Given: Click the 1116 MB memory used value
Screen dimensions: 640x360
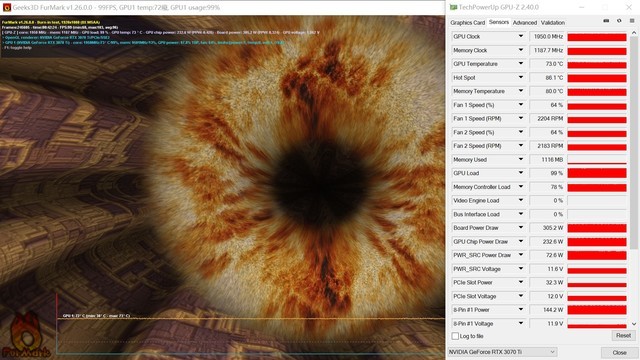Looking at the screenshot, I should click(x=552, y=160).
